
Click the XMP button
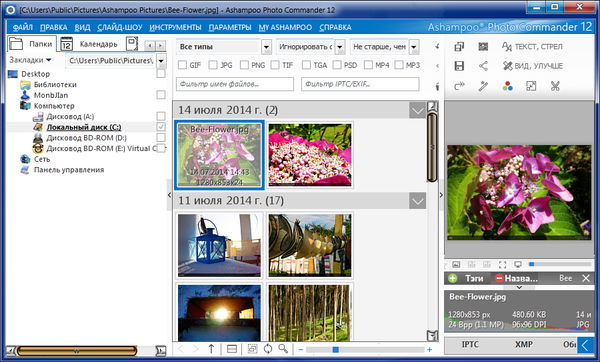524,344
